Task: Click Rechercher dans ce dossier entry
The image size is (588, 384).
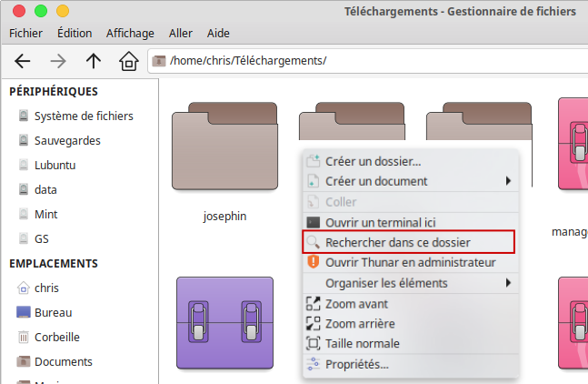Action: 409,242
